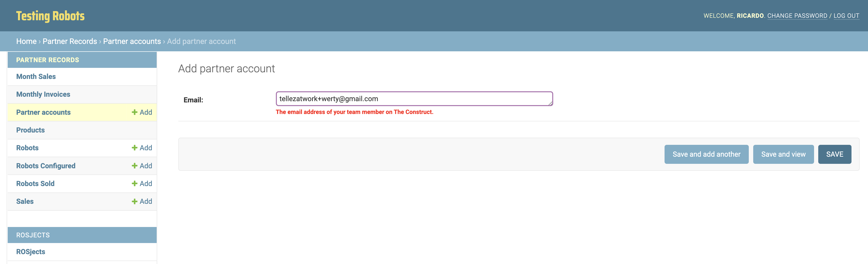Open the Partner Records section header
Screen dimensions: 868x264
point(48,60)
